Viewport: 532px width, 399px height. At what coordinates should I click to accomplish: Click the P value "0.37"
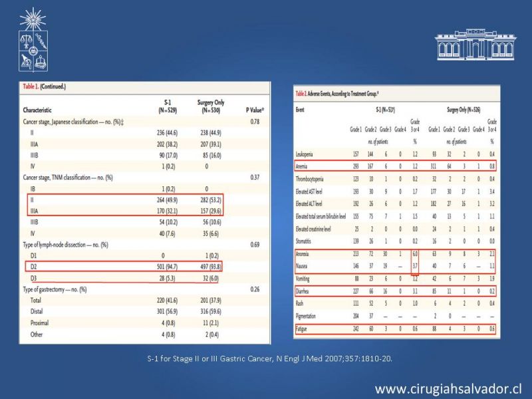point(255,178)
